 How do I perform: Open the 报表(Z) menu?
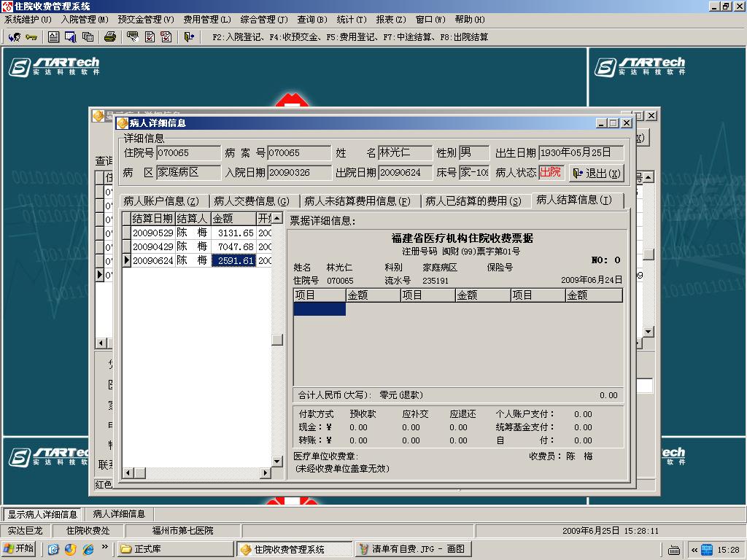pos(391,20)
